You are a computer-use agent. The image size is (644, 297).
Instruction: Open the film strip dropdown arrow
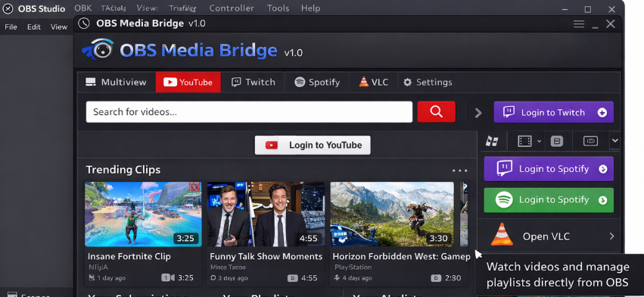click(540, 142)
